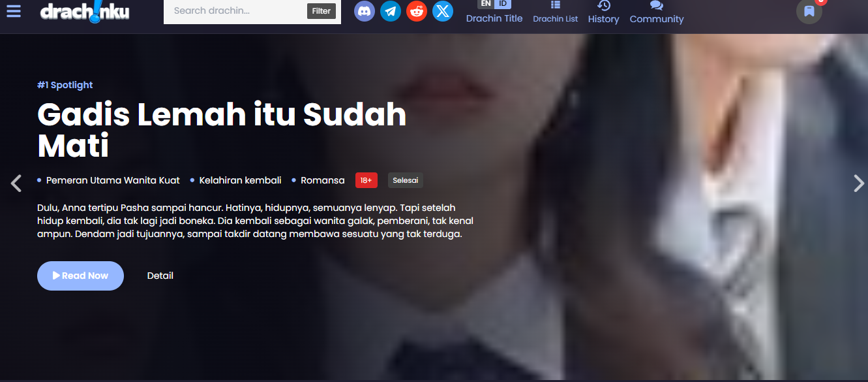
Task: Switch title language to EN
Action: (x=485, y=4)
